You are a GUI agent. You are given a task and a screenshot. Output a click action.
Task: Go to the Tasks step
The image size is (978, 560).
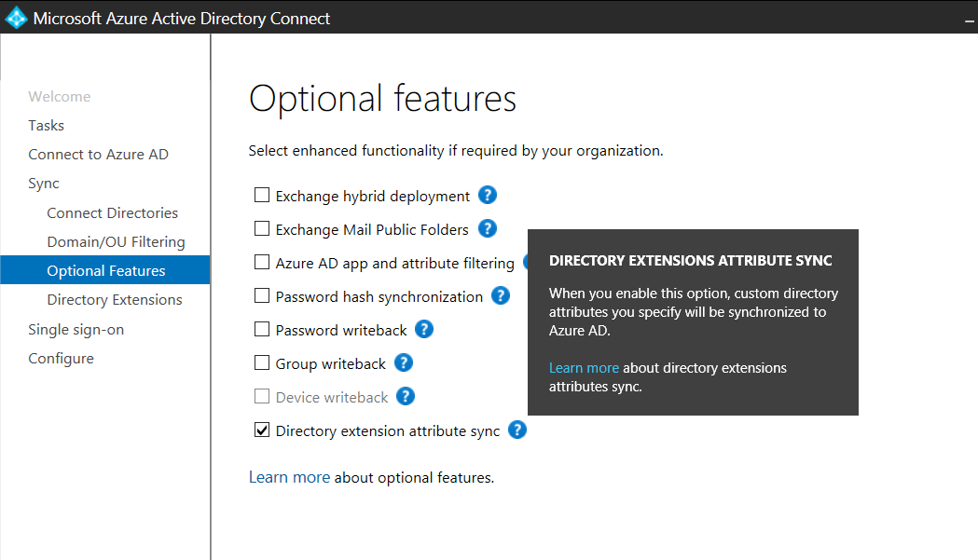click(x=46, y=125)
